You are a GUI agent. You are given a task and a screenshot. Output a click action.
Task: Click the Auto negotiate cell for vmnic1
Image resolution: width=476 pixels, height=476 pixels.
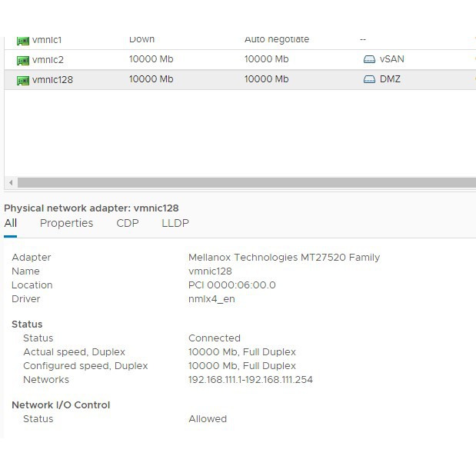276,40
